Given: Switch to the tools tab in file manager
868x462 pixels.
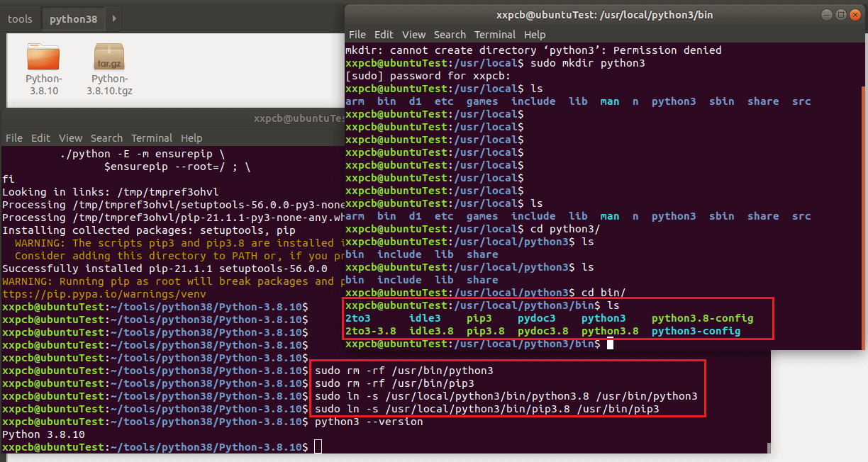Looking at the screenshot, I should pos(20,19).
